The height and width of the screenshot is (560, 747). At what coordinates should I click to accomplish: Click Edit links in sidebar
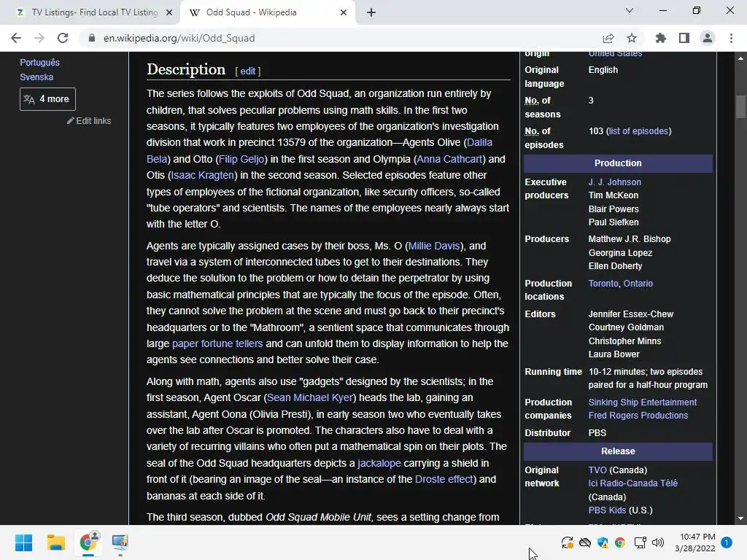89,121
